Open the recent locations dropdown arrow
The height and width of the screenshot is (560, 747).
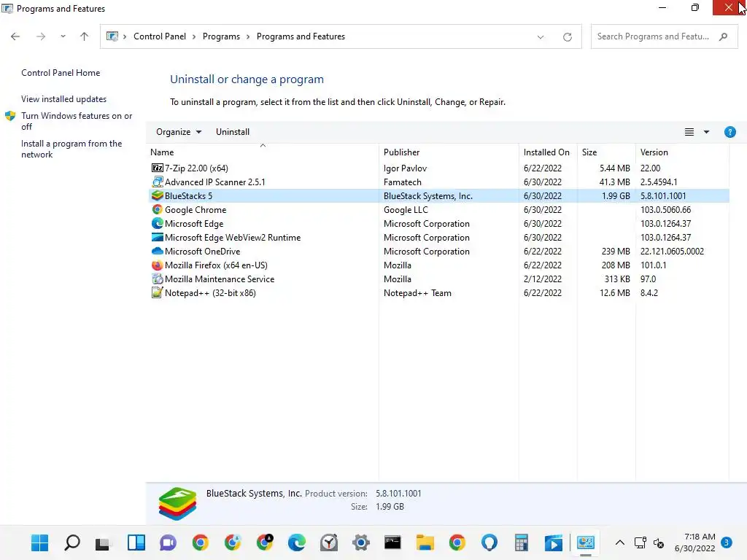pyautogui.click(x=63, y=36)
